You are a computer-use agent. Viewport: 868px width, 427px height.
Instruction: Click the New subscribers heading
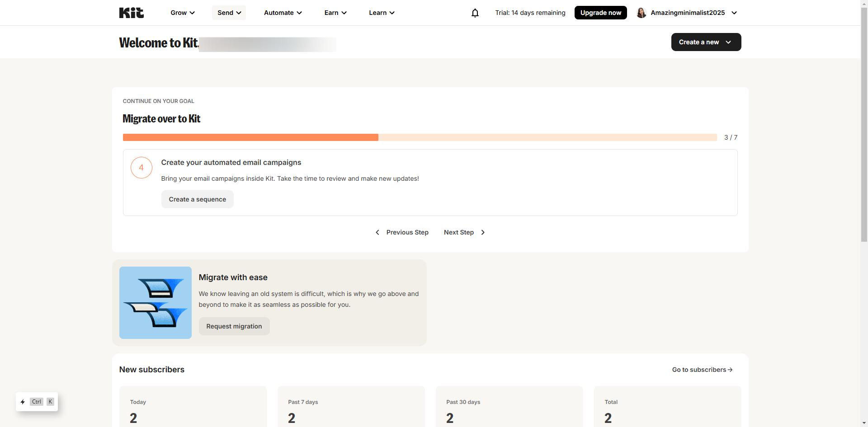click(x=152, y=370)
